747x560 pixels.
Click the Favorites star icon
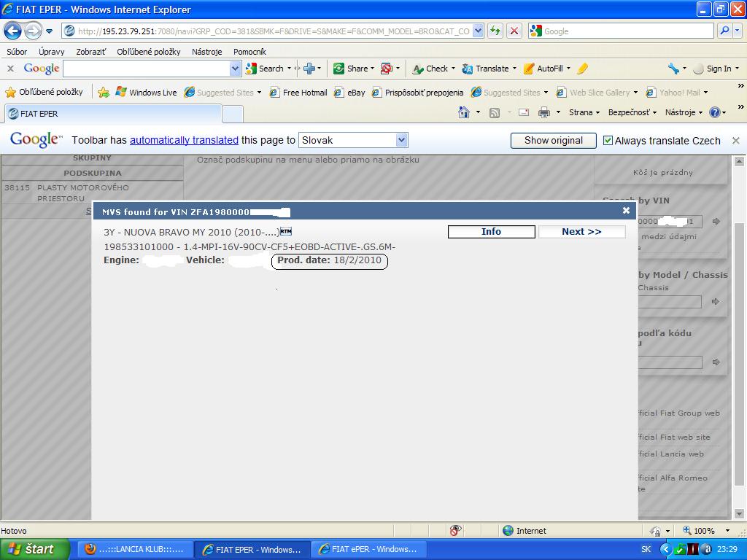(x=10, y=93)
